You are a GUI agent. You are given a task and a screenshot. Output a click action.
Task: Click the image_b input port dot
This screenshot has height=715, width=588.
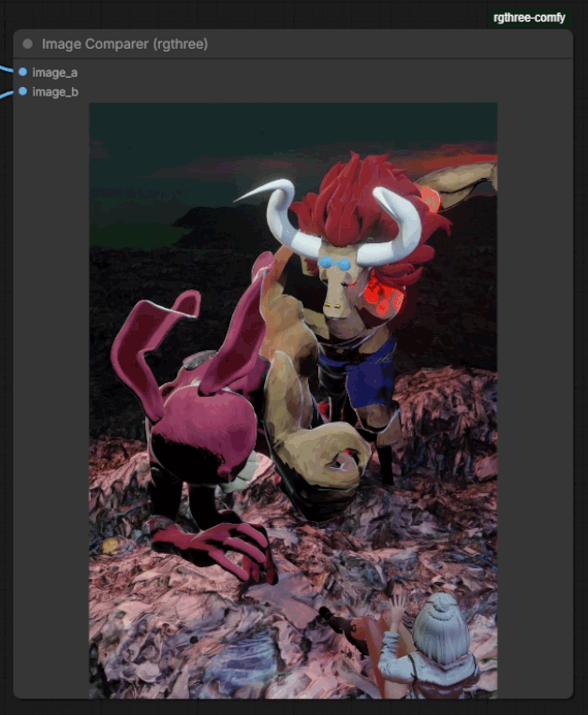click(22, 92)
